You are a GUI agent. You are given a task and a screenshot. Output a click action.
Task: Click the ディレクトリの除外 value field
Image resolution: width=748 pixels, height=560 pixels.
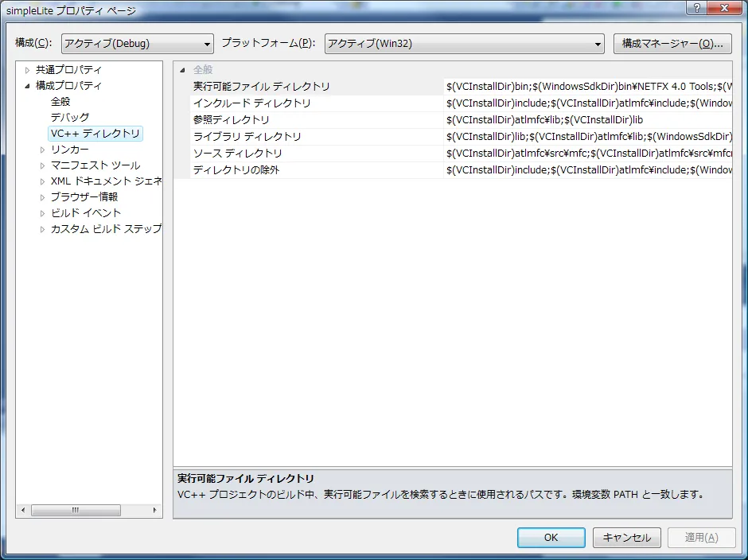[588, 169]
